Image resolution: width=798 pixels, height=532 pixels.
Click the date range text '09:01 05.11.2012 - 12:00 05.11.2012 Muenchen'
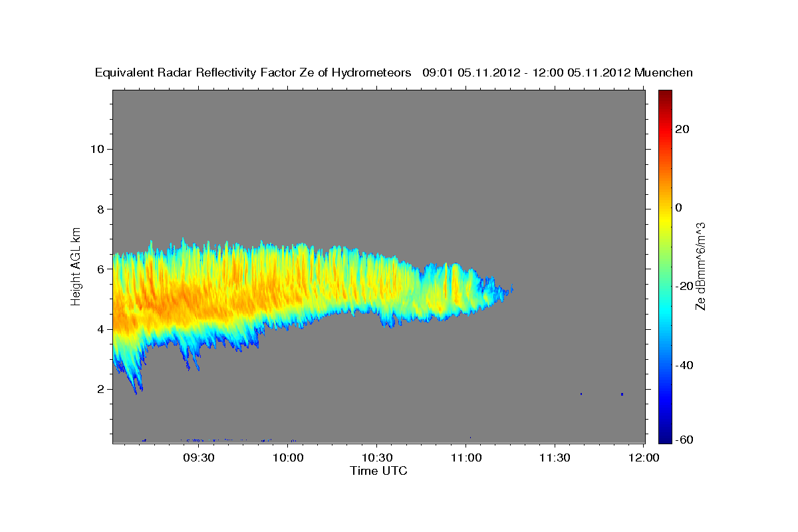tap(557, 73)
